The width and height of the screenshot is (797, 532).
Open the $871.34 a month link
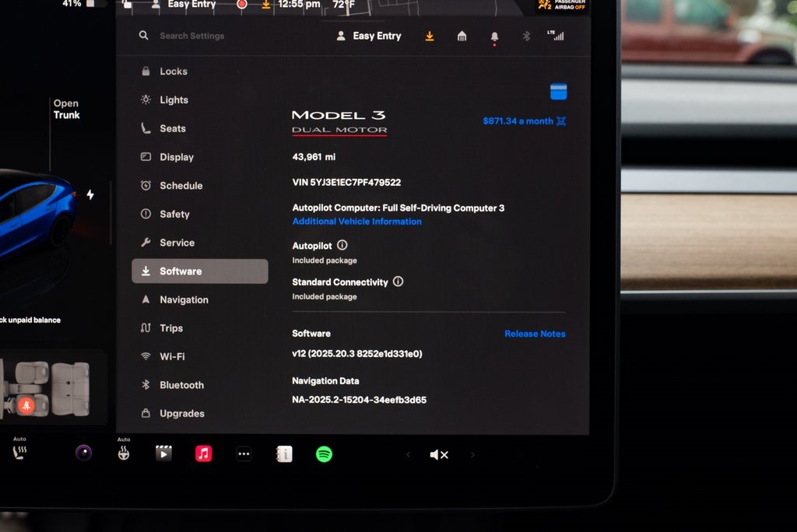pyautogui.click(x=524, y=121)
